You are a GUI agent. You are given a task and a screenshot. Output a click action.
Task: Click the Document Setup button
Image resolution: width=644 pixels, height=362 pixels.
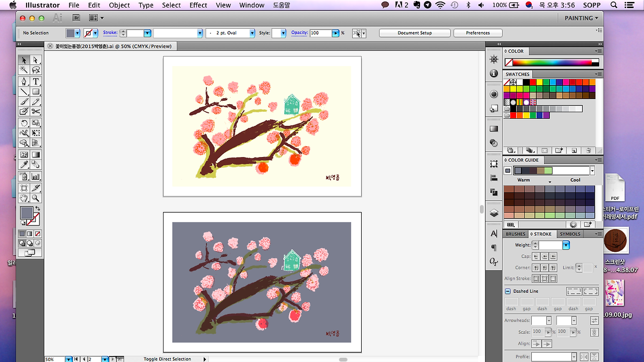click(x=415, y=33)
